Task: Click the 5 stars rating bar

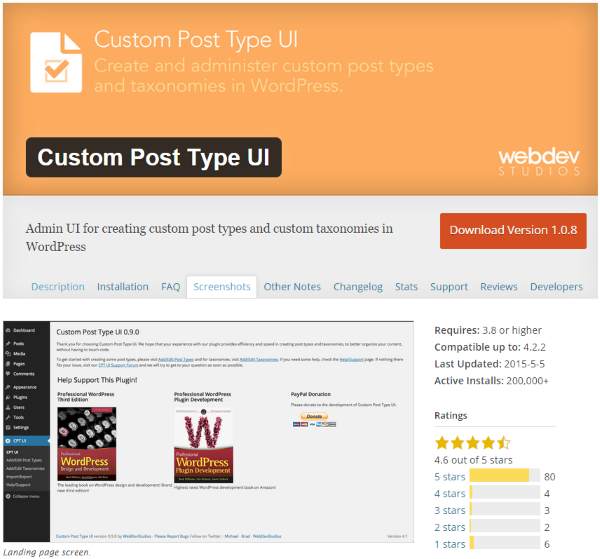Action: [x=505, y=475]
